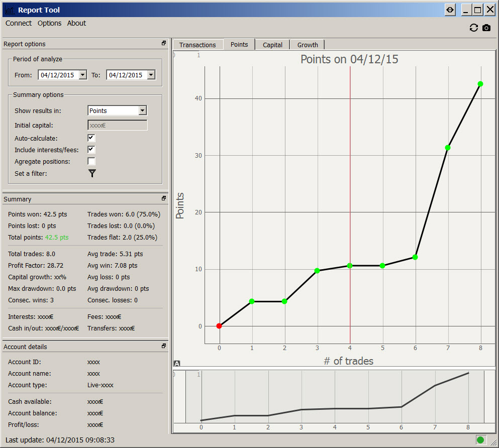Click the Avg trade: 5.31 pts text

(x=115, y=254)
